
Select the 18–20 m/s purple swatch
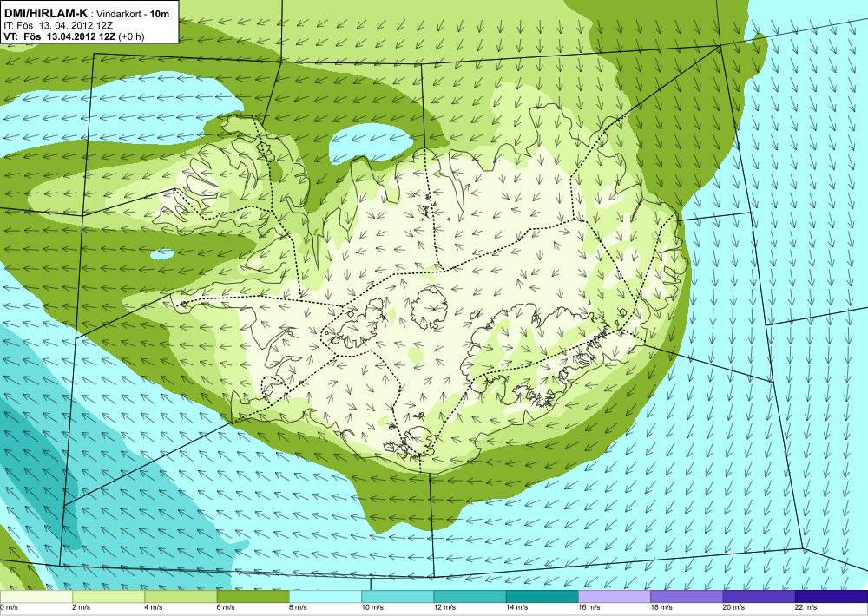point(687,597)
